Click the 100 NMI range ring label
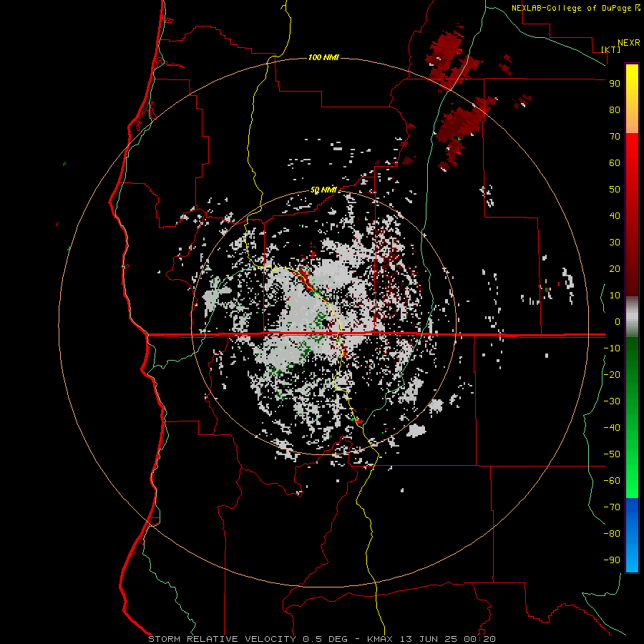Screen dimensions: 644x644 pos(323,57)
